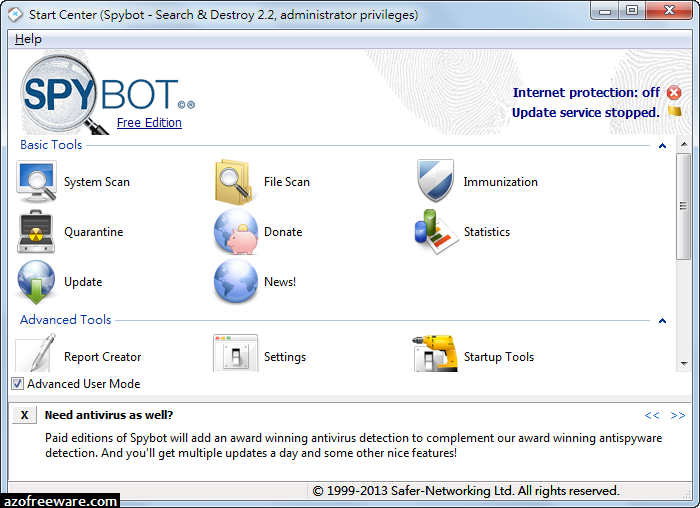Open Statistics chart icon
700x508 pixels.
(435, 232)
